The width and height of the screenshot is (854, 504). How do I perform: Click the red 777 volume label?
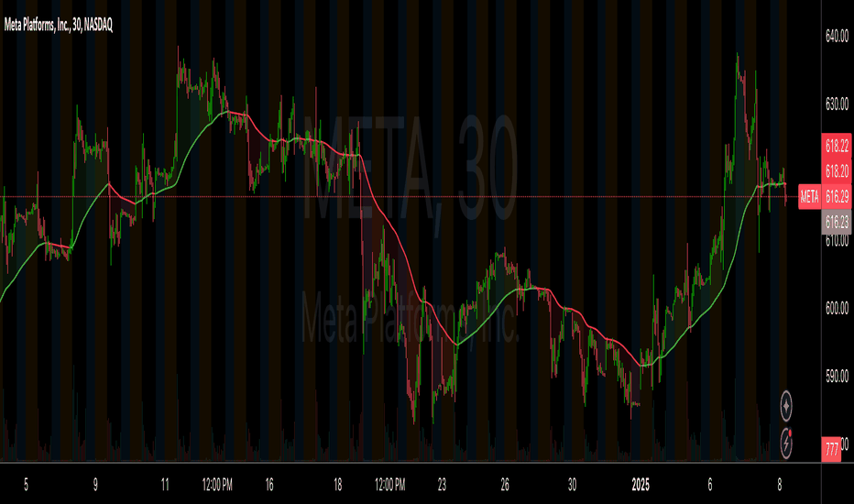coord(832,450)
